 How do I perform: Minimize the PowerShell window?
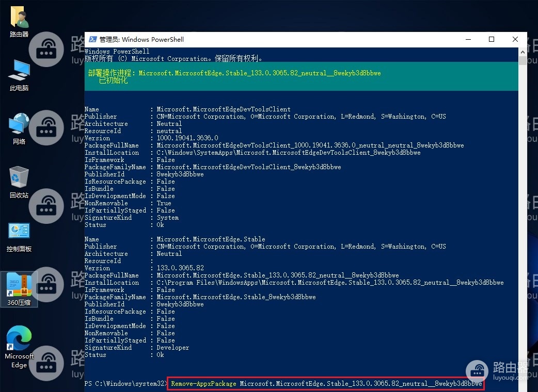point(468,39)
